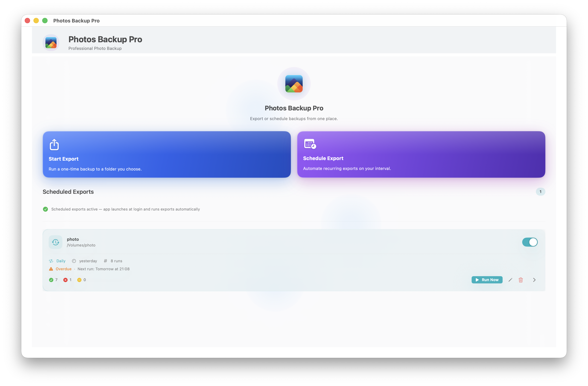Click the red failure count icon showing 1
Viewport: 588px width, 386px height.
(x=65, y=280)
